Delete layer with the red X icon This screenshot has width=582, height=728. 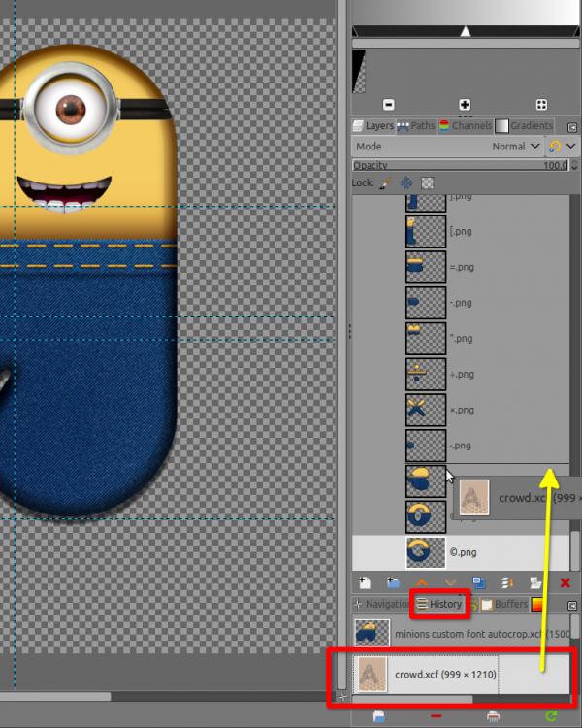pos(565,582)
